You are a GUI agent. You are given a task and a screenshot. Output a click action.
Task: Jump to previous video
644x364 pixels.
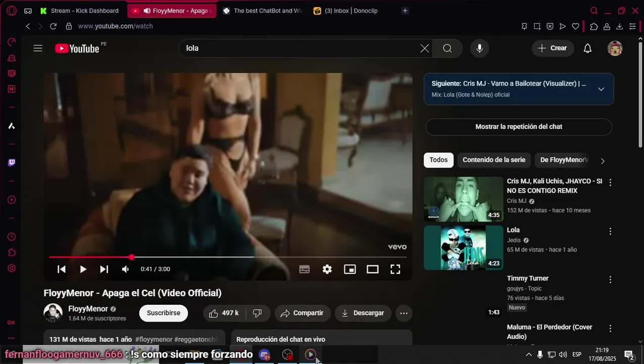click(x=62, y=269)
